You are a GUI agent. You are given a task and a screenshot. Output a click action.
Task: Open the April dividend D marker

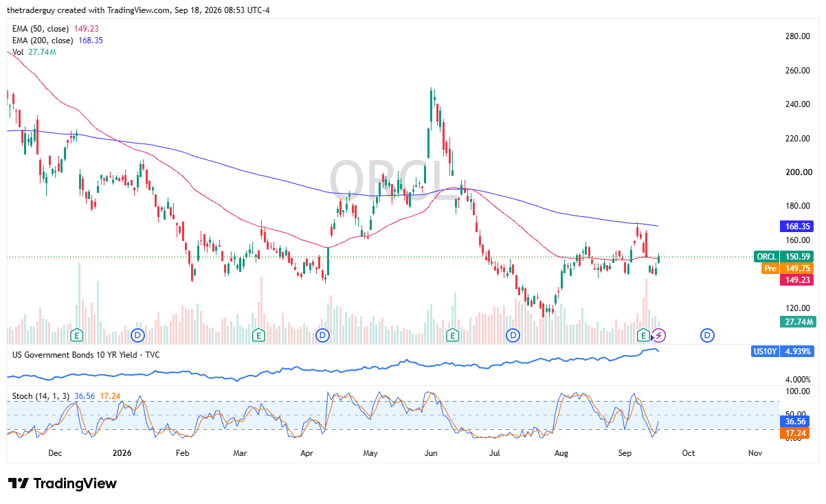point(323,335)
